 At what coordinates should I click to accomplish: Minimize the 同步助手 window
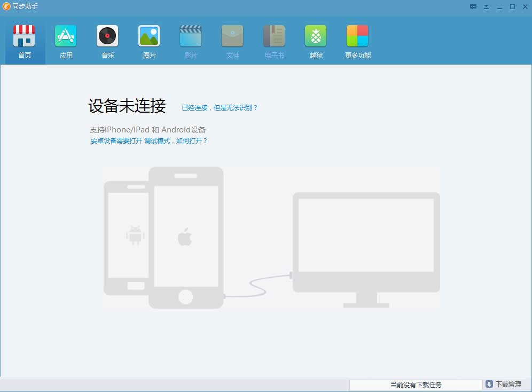click(499, 7)
